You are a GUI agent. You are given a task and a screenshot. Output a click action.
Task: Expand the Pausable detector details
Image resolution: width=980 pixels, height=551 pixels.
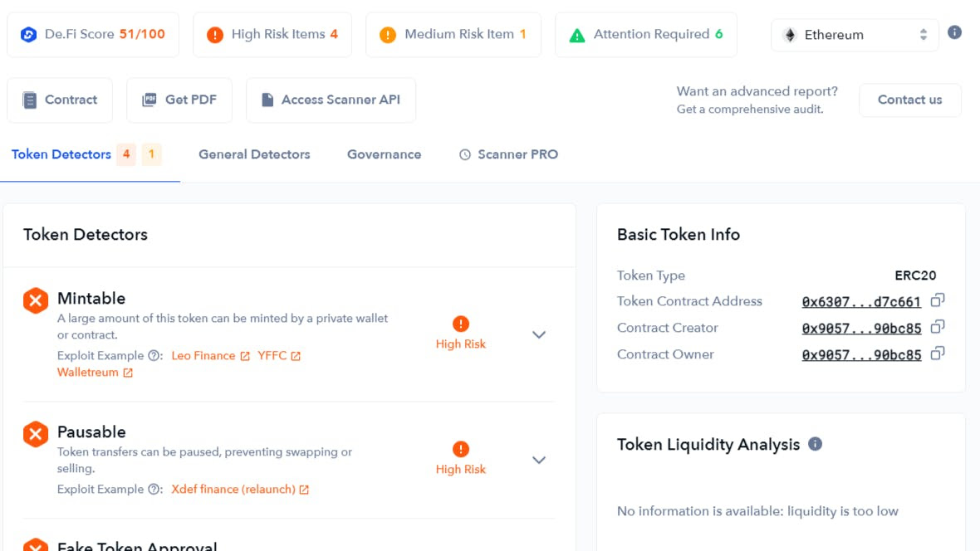click(539, 460)
